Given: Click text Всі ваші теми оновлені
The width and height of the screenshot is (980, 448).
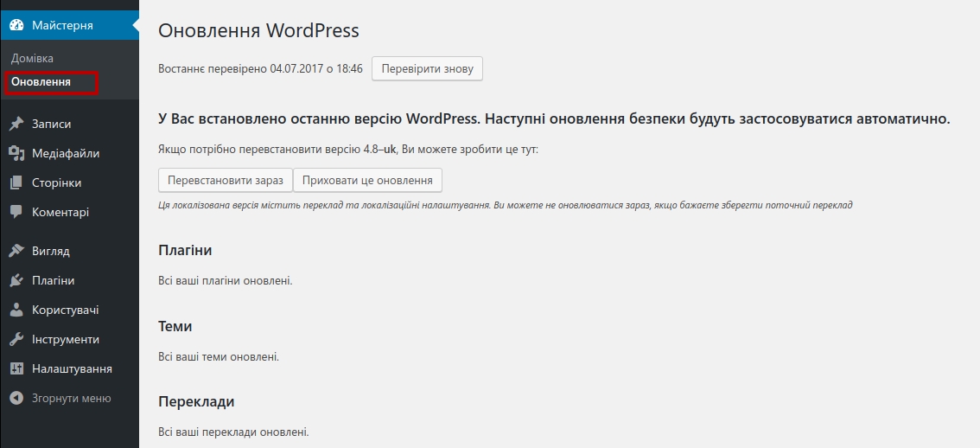Looking at the screenshot, I should click(x=218, y=357).
